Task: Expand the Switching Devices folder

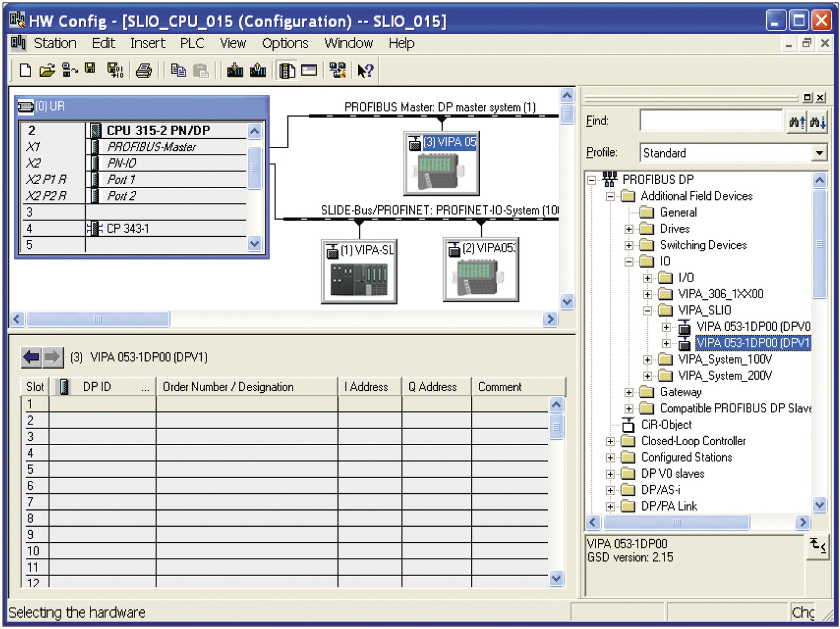Action: click(x=629, y=245)
